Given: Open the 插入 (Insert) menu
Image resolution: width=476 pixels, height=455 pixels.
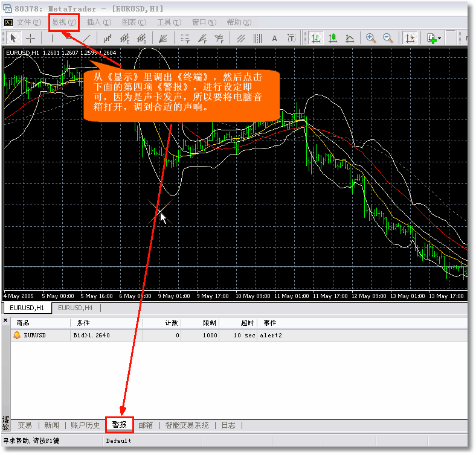Looking at the screenshot, I should 99,22.
